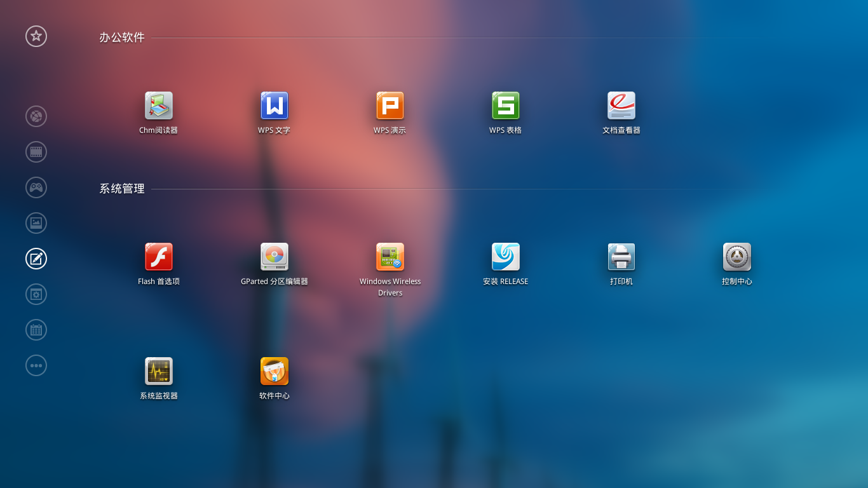The image size is (868, 488).
Task: Open the calendar utilities category
Action: point(36,330)
